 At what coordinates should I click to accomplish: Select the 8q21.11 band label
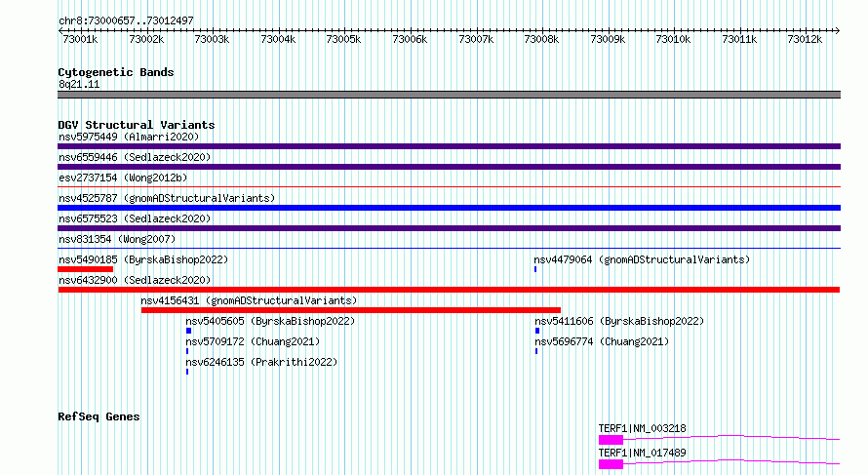click(79, 85)
